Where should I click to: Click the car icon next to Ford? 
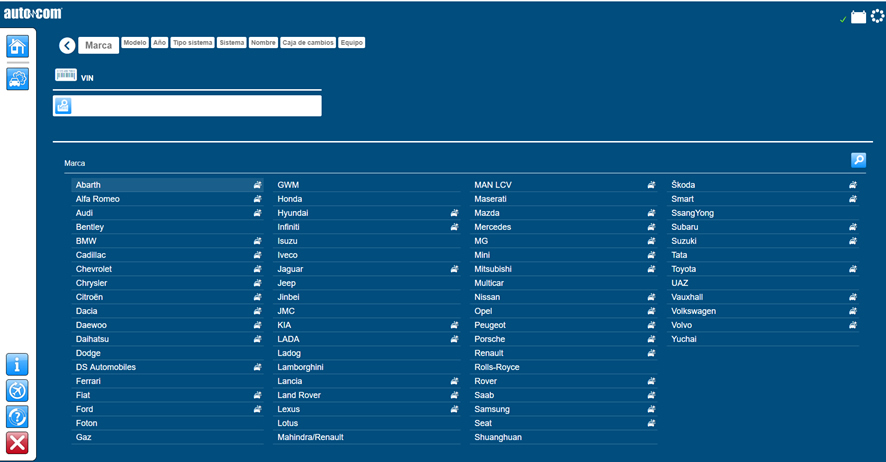click(257, 409)
